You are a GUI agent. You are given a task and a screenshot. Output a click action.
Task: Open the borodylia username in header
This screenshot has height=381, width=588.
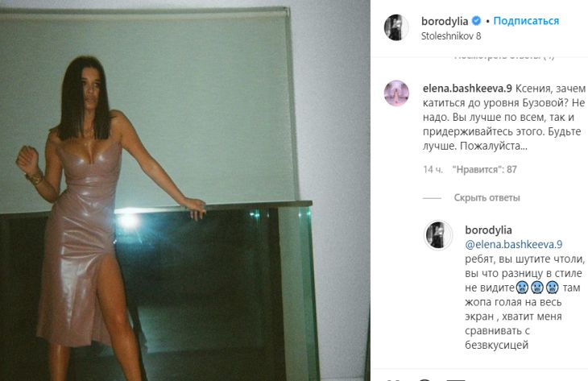coord(445,21)
